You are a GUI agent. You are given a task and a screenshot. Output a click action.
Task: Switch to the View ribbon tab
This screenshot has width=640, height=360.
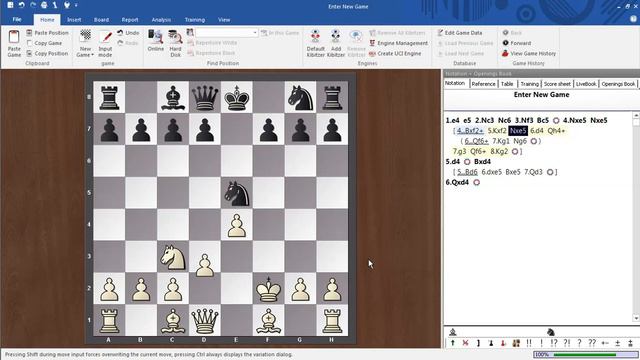(224, 20)
